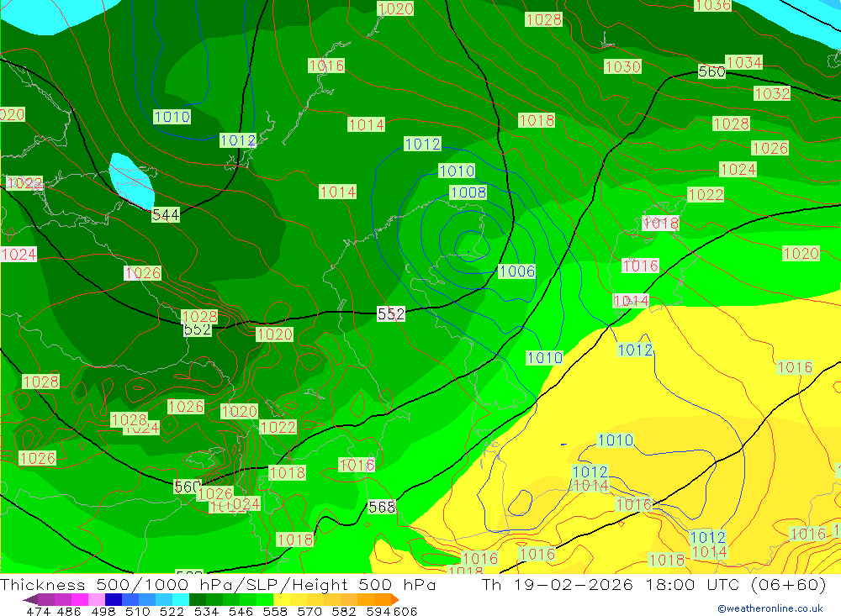The width and height of the screenshot is (841, 616).
Task: Click legend value 606
Action: coord(405,611)
